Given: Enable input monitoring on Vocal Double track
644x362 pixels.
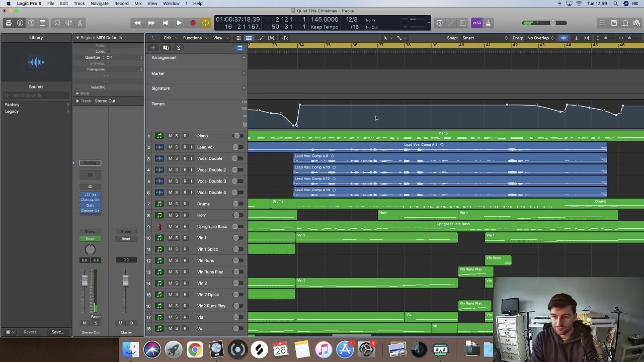Looking at the screenshot, I should (x=191, y=158).
